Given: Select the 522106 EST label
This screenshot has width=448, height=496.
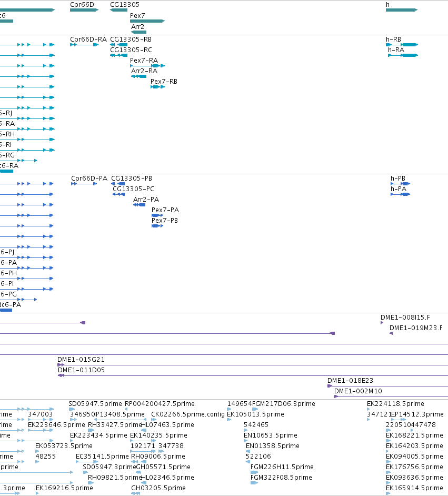Looking at the screenshot, I should [x=258, y=456].
